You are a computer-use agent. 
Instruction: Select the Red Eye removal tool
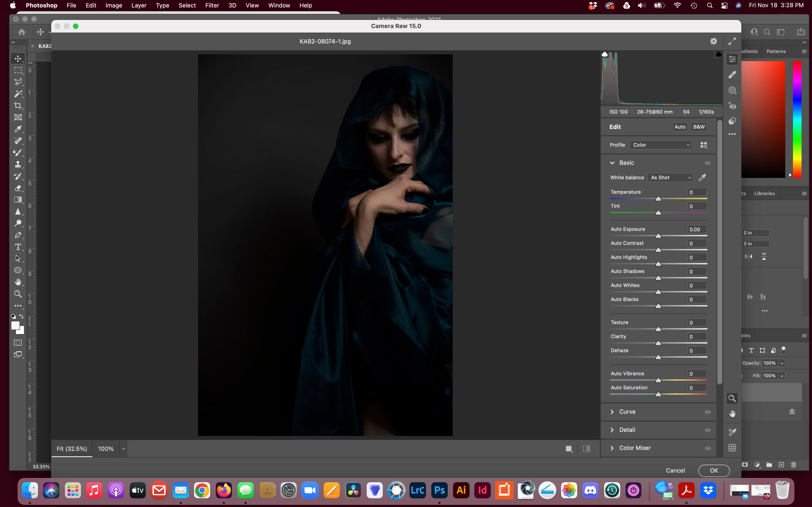pos(732,106)
